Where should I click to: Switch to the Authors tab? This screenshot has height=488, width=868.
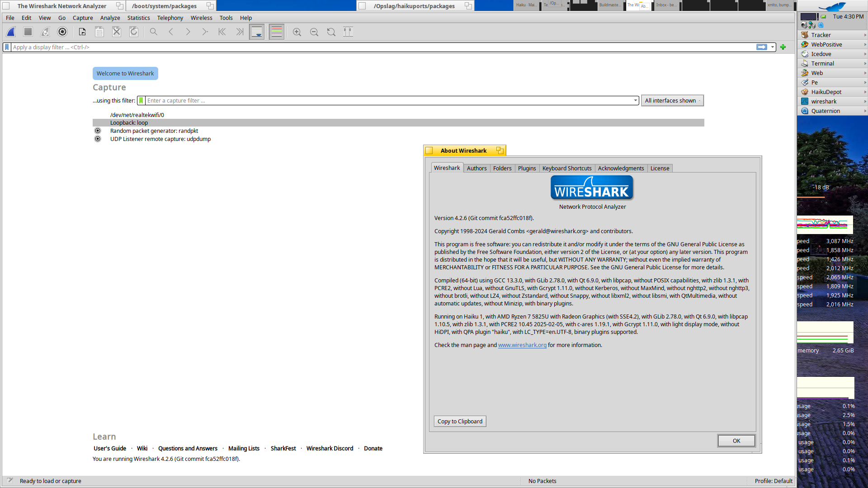(476, 168)
